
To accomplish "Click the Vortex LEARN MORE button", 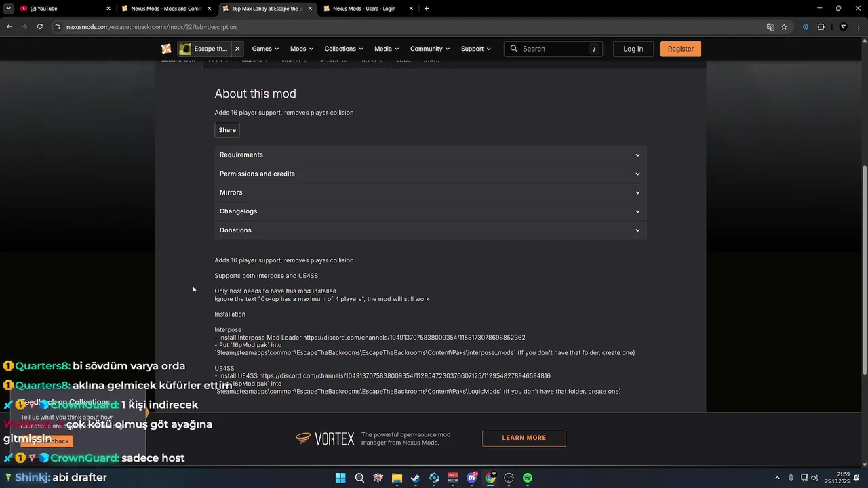I will click(x=524, y=438).
